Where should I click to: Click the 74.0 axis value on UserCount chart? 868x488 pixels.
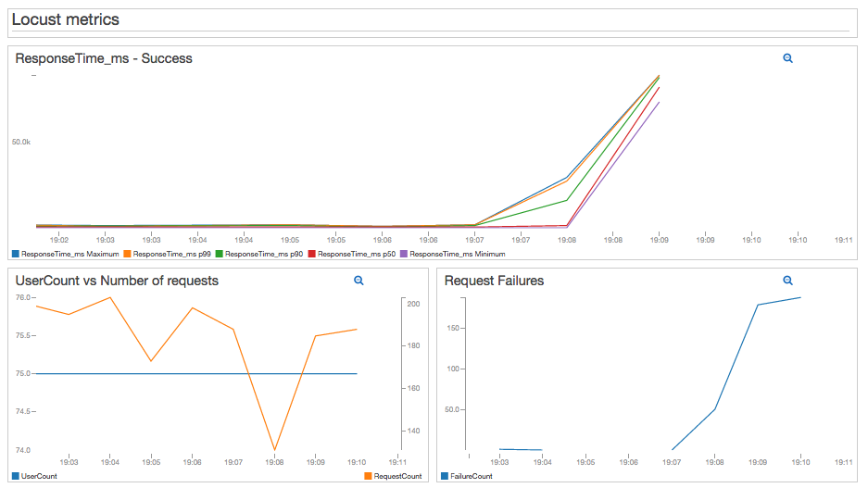[x=23, y=450]
